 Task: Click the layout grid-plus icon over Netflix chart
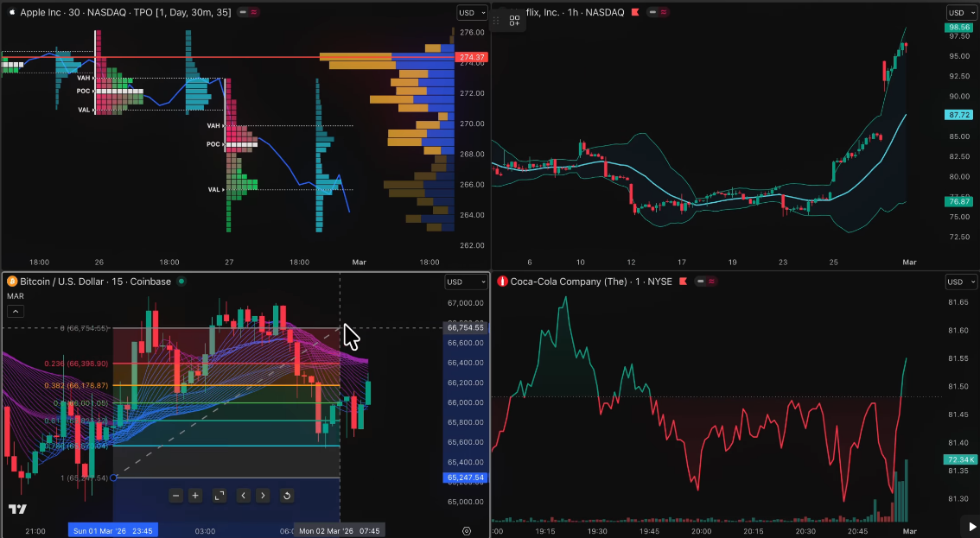[x=514, y=22]
